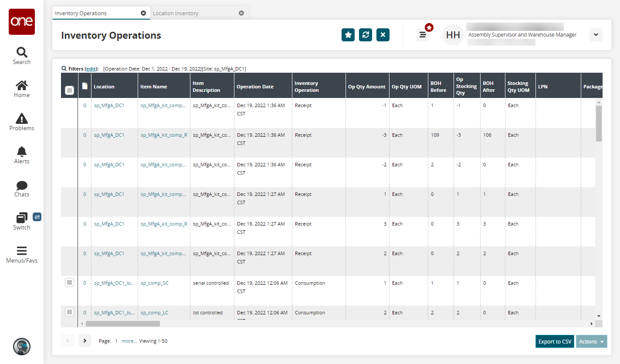Click the Switch icon in the sidebar

[21, 221]
